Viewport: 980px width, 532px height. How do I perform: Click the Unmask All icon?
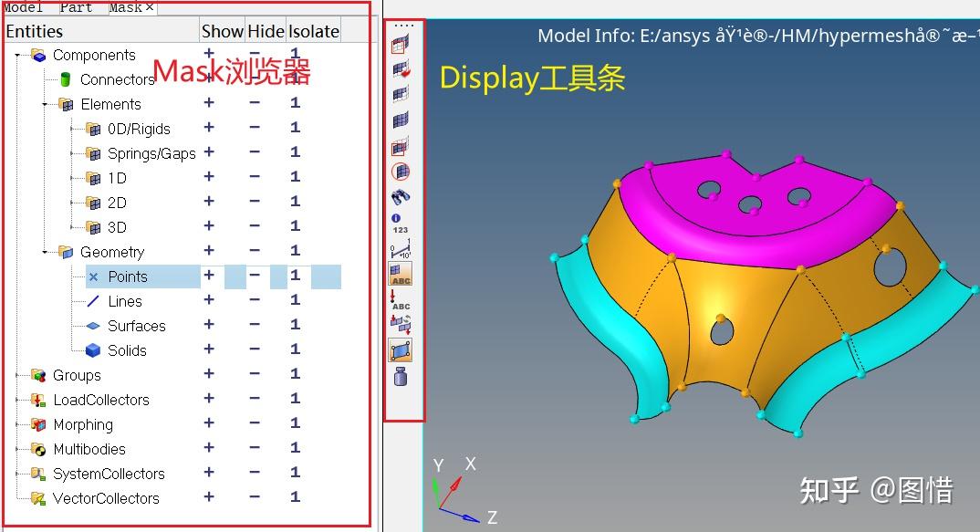[400, 120]
